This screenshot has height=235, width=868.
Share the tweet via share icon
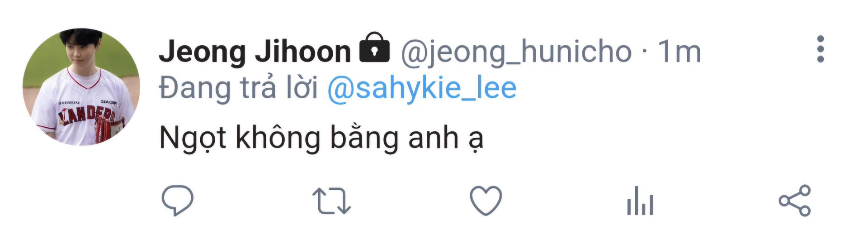795,201
